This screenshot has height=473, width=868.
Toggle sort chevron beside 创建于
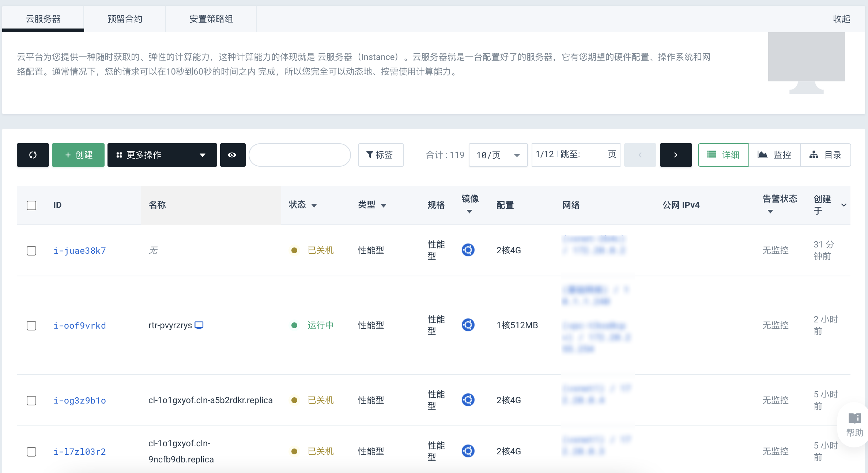coord(844,205)
